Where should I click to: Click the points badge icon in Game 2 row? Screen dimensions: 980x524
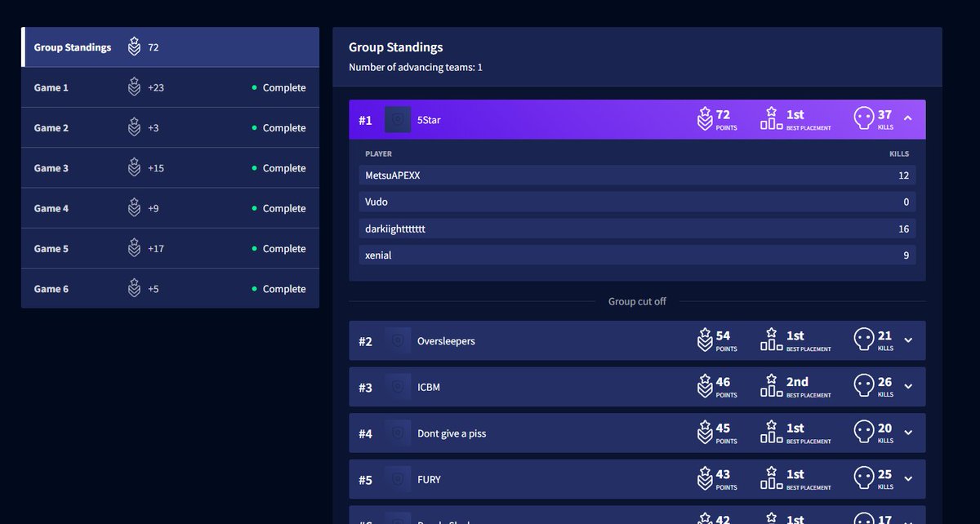click(134, 127)
